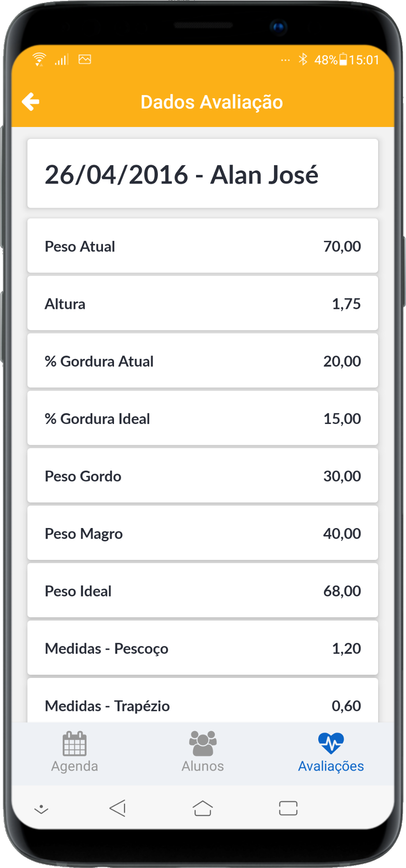Select the Avaliações tab label

[x=331, y=766]
